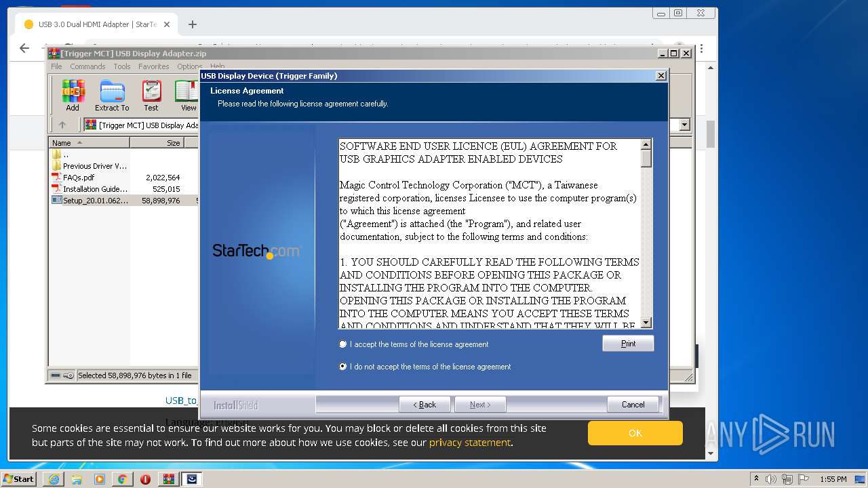Screen dimensions: 868x488
Task: Open the privacy statement link
Action: click(x=469, y=443)
